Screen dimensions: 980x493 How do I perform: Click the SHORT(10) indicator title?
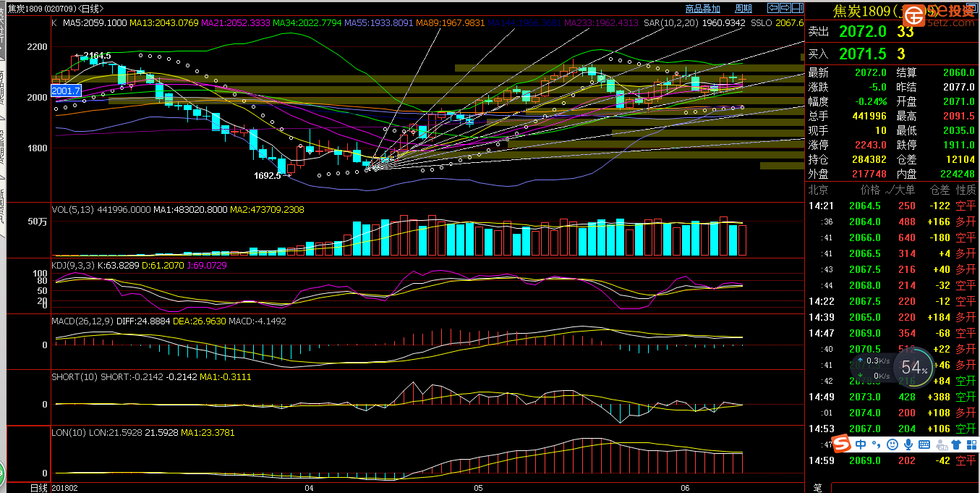coord(75,376)
